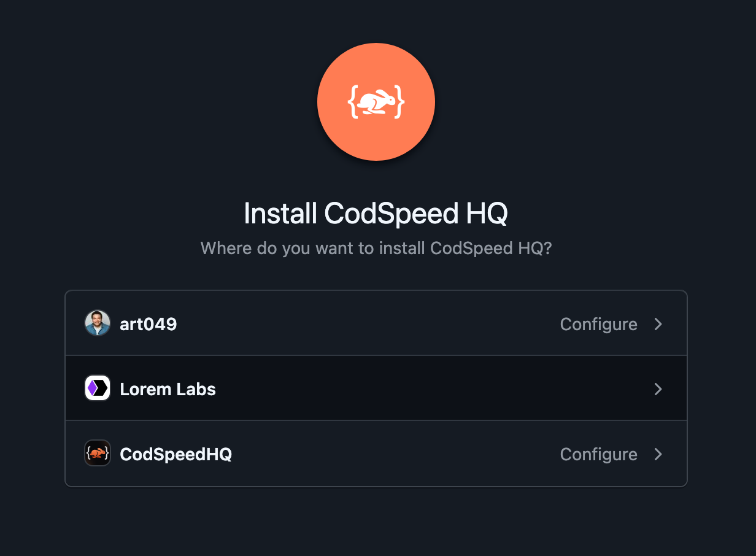This screenshot has height=556, width=756.
Task: Expand the art049 row with its chevron
Action: coord(658,324)
